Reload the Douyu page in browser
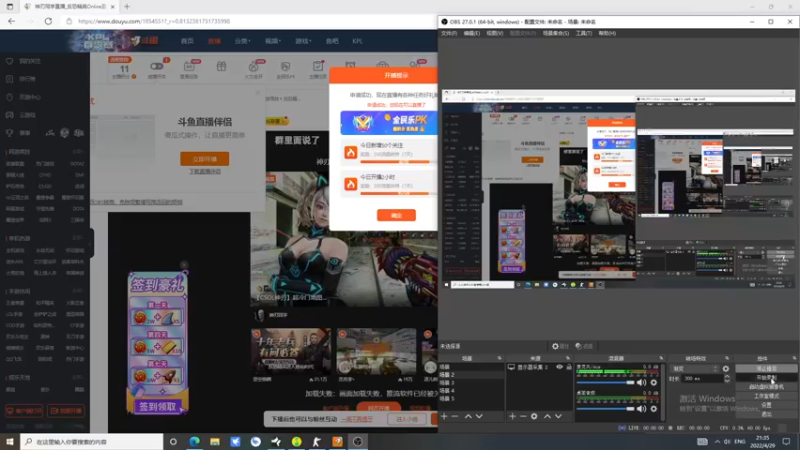The image size is (800, 450). coord(48,21)
